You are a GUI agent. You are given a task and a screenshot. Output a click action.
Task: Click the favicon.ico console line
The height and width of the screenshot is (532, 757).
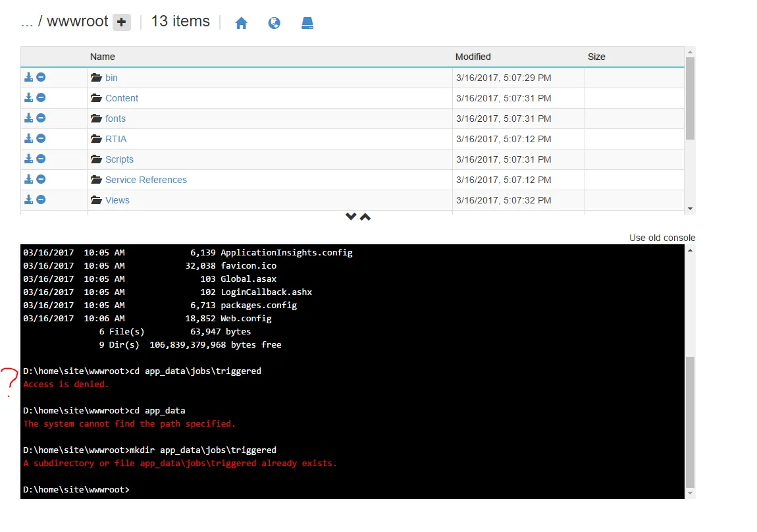point(149,265)
